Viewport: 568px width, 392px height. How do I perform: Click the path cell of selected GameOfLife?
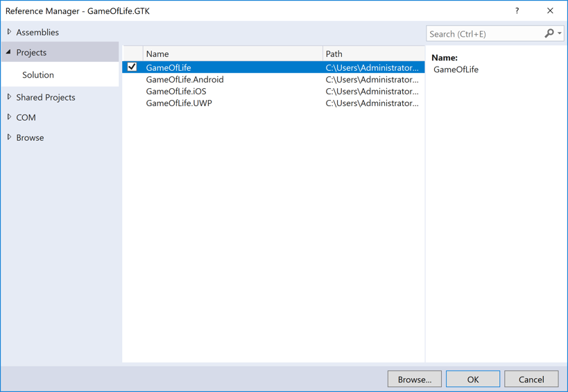click(x=372, y=67)
